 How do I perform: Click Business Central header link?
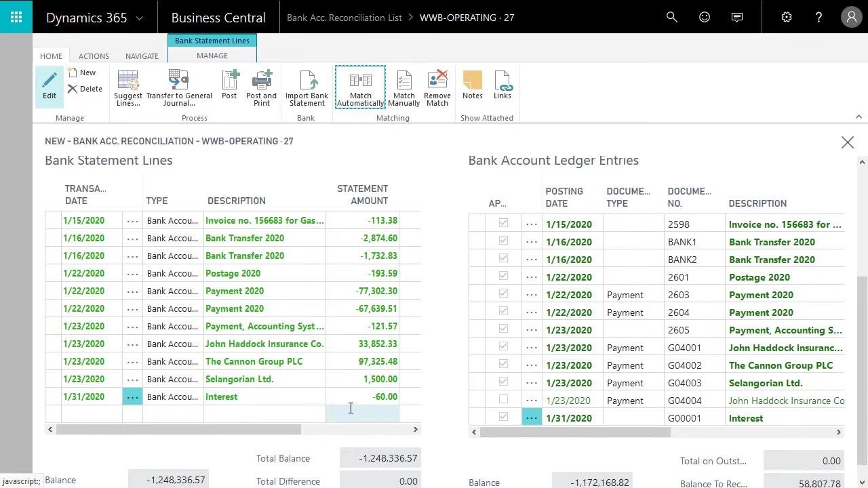[x=218, y=18]
